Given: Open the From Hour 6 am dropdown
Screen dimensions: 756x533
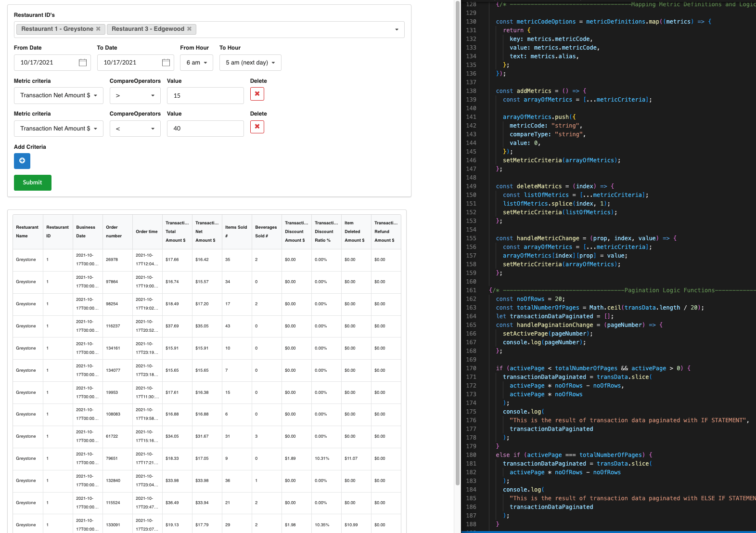Looking at the screenshot, I should point(196,63).
